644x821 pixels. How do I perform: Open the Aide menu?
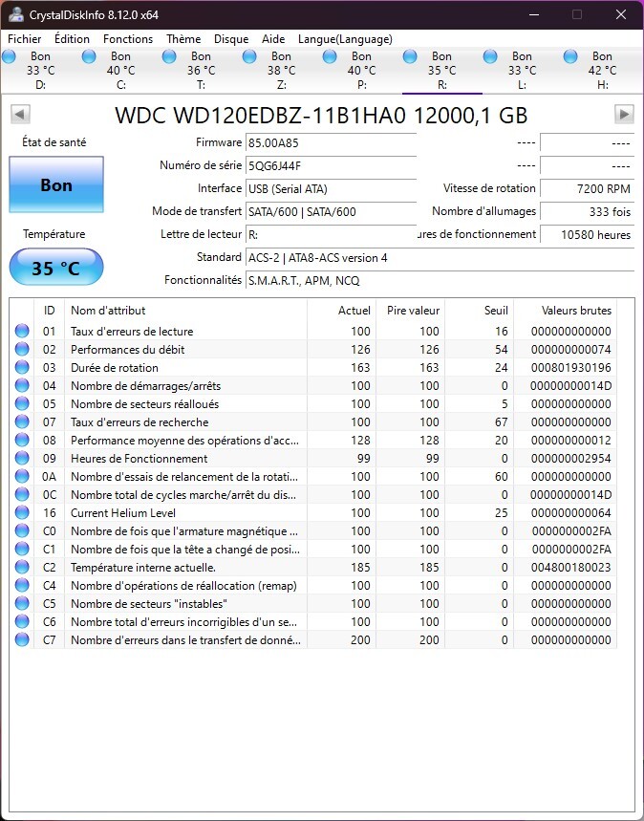273,39
